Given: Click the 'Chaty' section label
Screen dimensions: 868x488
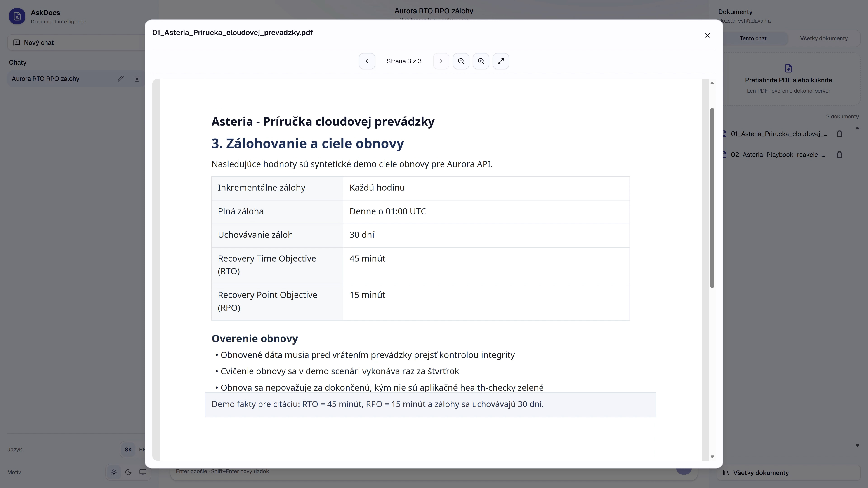Looking at the screenshot, I should (18, 62).
